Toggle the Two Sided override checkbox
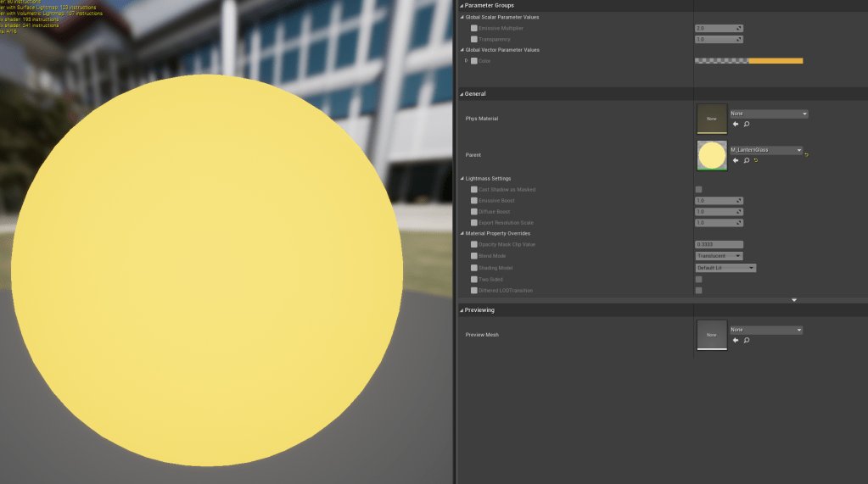This screenshot has width=868, height=484. (x=474, y=279)
